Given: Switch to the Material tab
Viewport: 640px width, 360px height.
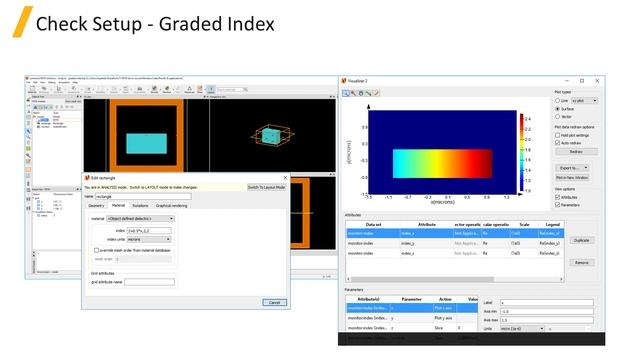Looking at the screenshot, I should [x=118, y=206].
